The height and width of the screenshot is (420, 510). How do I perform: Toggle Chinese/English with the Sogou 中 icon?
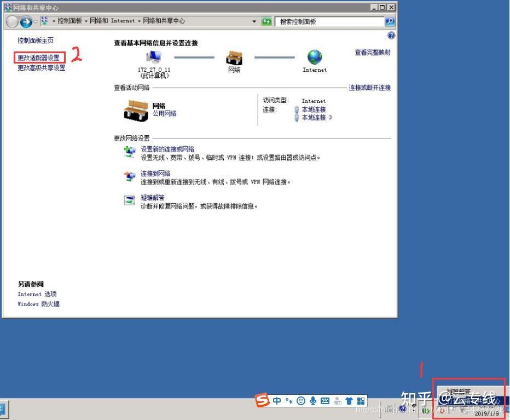coord(277,401)
